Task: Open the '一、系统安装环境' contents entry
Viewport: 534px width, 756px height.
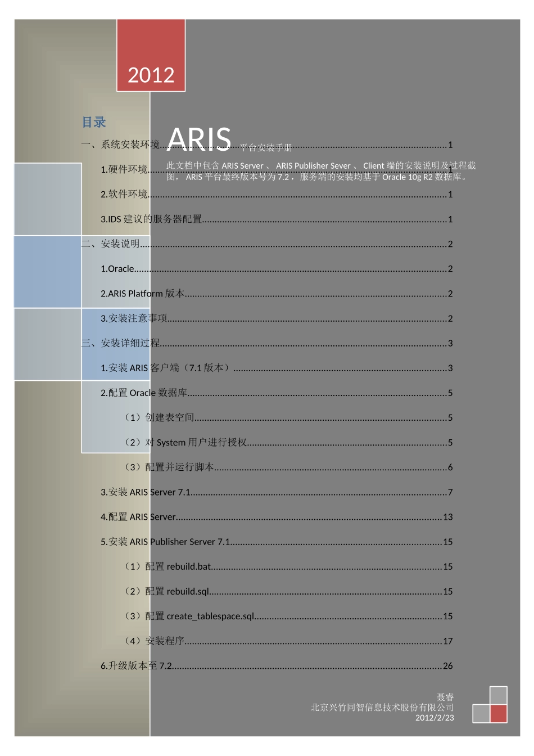Action: 267,145
